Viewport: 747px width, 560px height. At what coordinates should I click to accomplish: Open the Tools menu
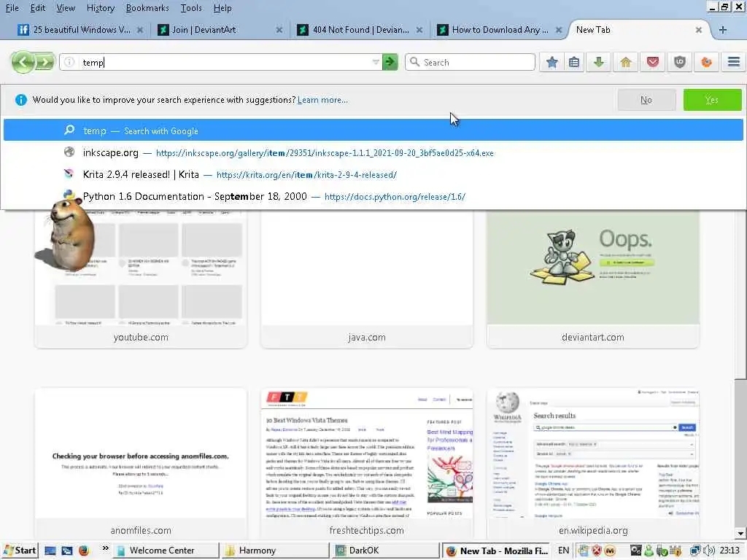(191, 8)
